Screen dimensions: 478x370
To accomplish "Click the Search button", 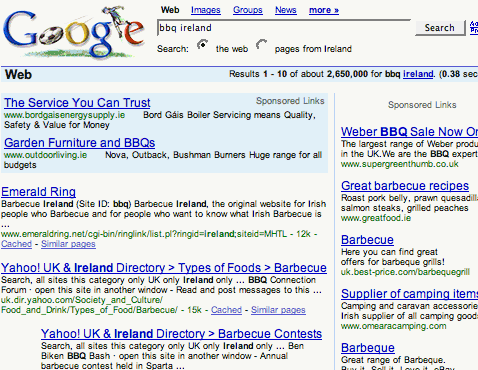I will [x=440, y=28].
